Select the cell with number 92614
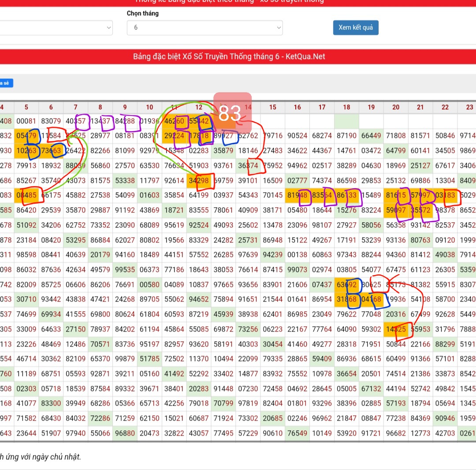476x470 pixels. click(x=174, y=181)
